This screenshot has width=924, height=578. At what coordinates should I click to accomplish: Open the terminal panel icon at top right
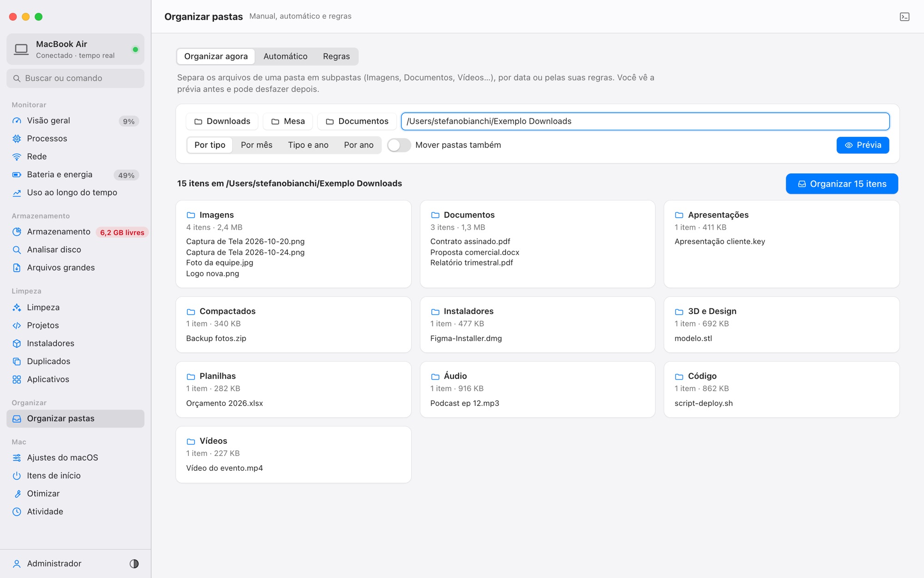click(904, 17)
